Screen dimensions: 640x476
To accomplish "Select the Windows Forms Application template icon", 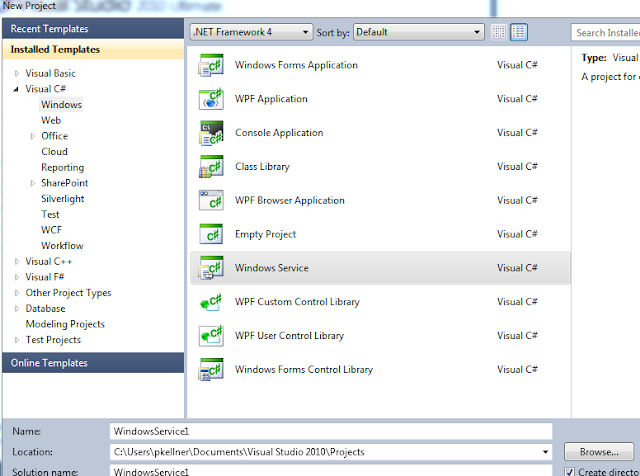I will pyautogui.click(x=211, y=65).
